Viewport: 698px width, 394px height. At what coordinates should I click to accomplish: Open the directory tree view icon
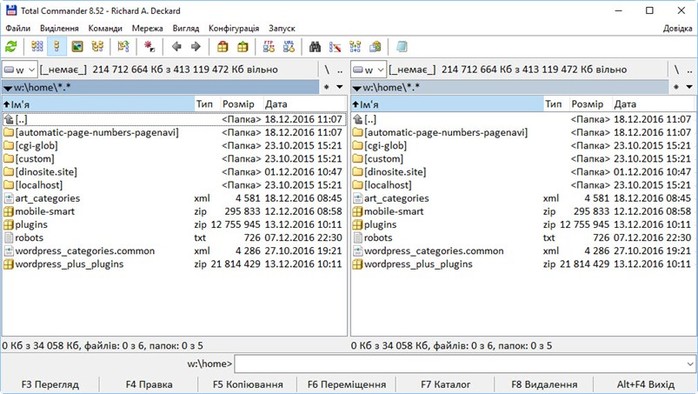click(x=97, y=46)
